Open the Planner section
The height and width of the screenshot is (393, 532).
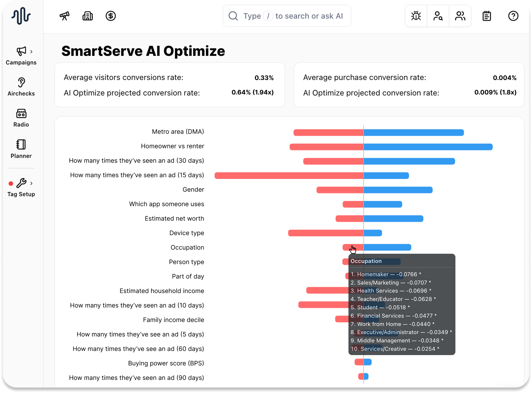(21, 149)
